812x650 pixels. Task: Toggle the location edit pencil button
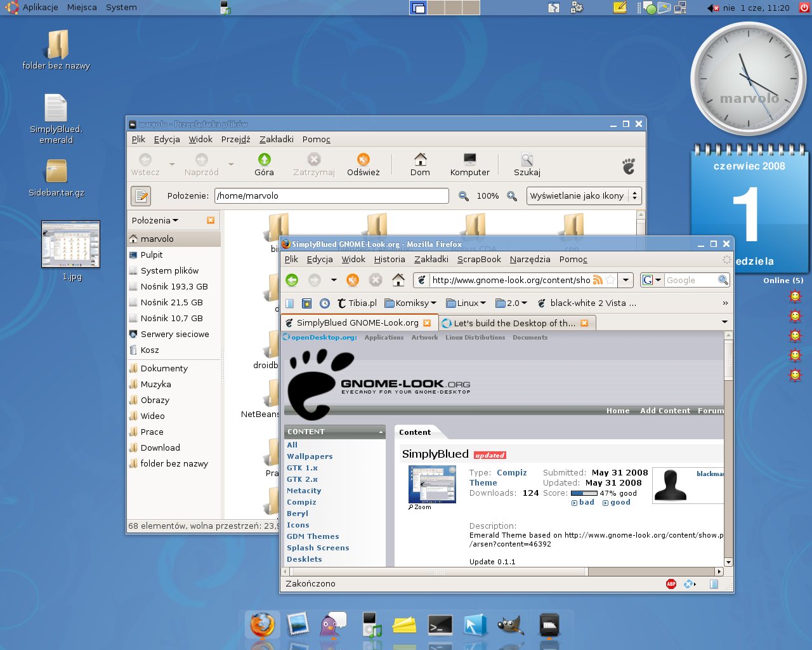point(141,196)
